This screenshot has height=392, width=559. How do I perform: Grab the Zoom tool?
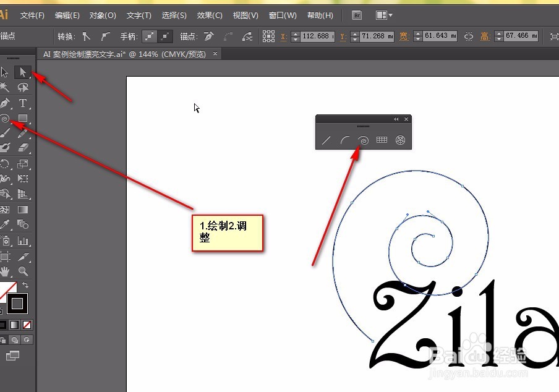22,271
